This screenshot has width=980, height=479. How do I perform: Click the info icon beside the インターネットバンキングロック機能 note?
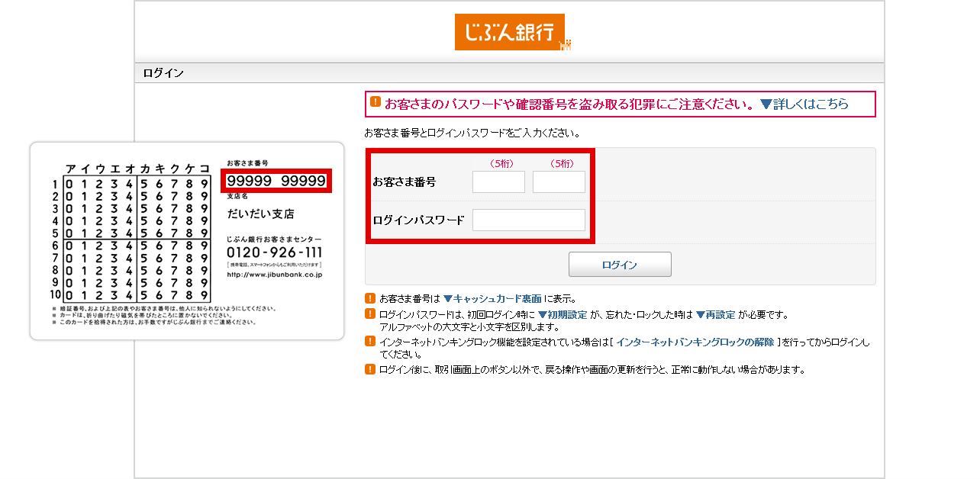coord(370,342)
